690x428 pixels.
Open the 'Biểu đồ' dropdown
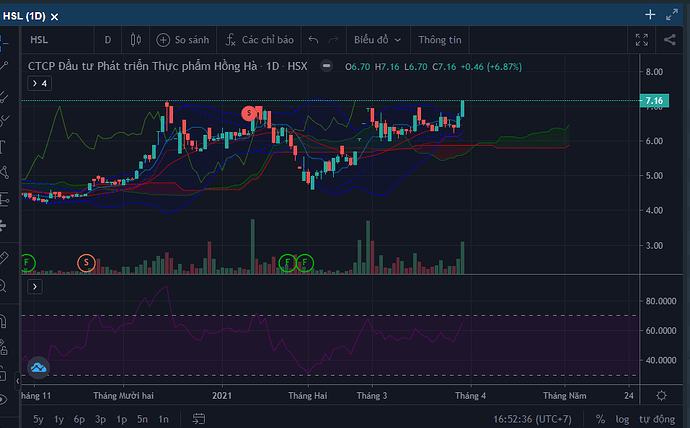point(377,40)
